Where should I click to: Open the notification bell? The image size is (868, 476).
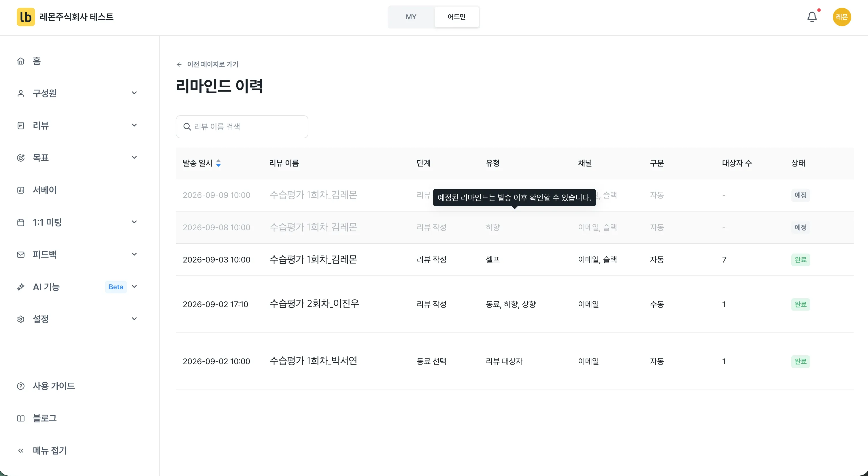812,17
